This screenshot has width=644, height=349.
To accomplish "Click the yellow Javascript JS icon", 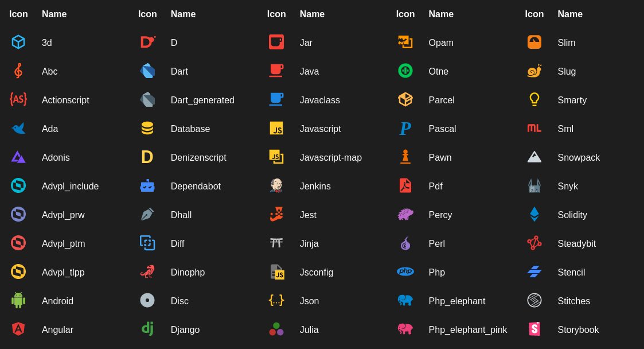I will [x=276, y=128].
